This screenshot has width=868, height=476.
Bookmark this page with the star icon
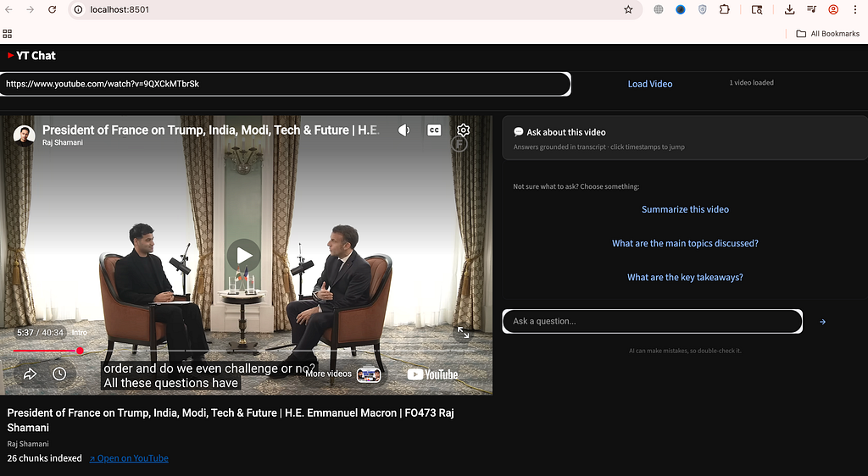(628, 9)
